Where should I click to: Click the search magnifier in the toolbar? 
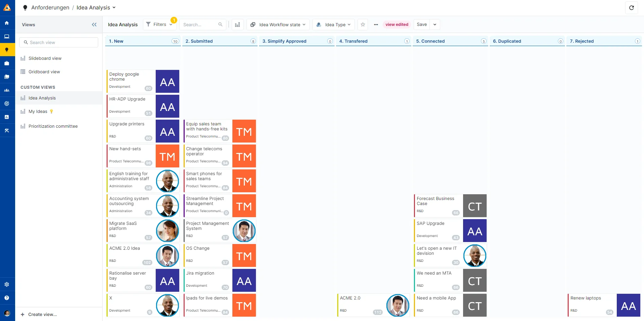(x=220, y=24)
